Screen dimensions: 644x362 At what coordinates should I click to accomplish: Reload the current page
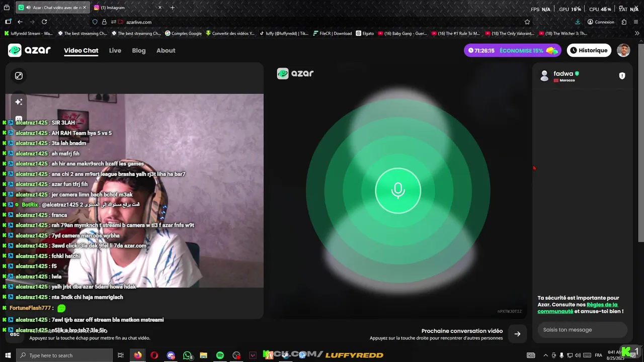pos(44,22)
